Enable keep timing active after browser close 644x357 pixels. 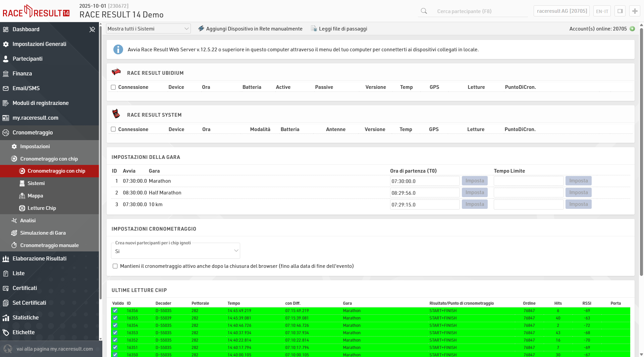pos(115,266)
